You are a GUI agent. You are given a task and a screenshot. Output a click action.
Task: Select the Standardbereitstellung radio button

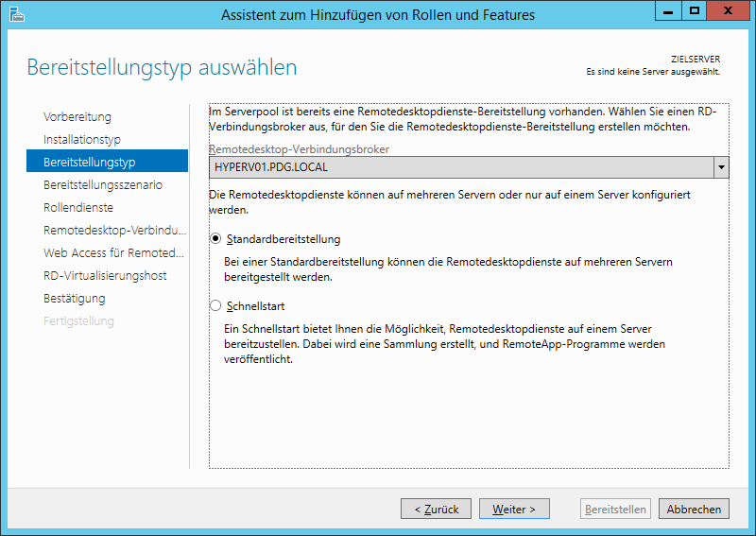point(215,239)
